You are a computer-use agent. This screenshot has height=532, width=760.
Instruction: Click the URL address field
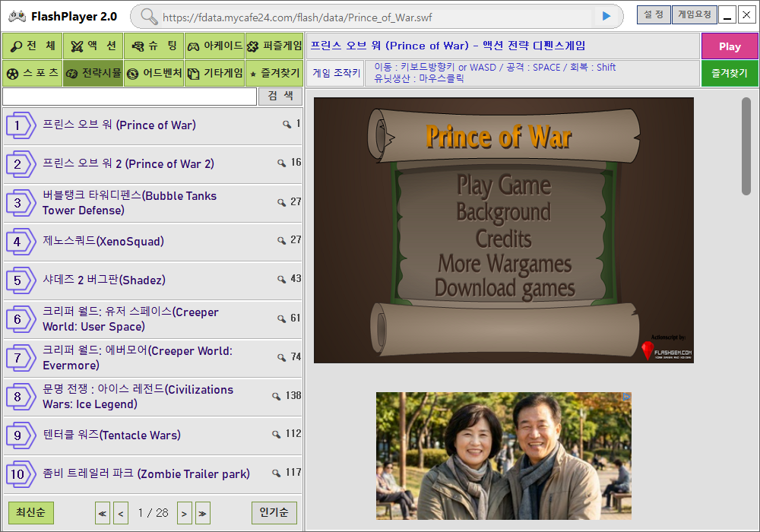click(x=376, y=17)
